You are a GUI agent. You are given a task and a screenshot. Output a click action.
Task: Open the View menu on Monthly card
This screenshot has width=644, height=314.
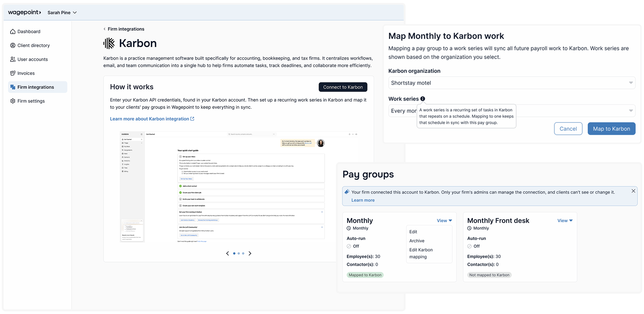(444, 221)
